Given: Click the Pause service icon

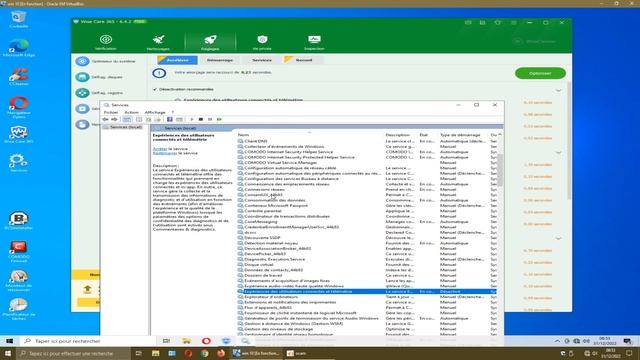Looking at the screenshot, I should (210, 119).
